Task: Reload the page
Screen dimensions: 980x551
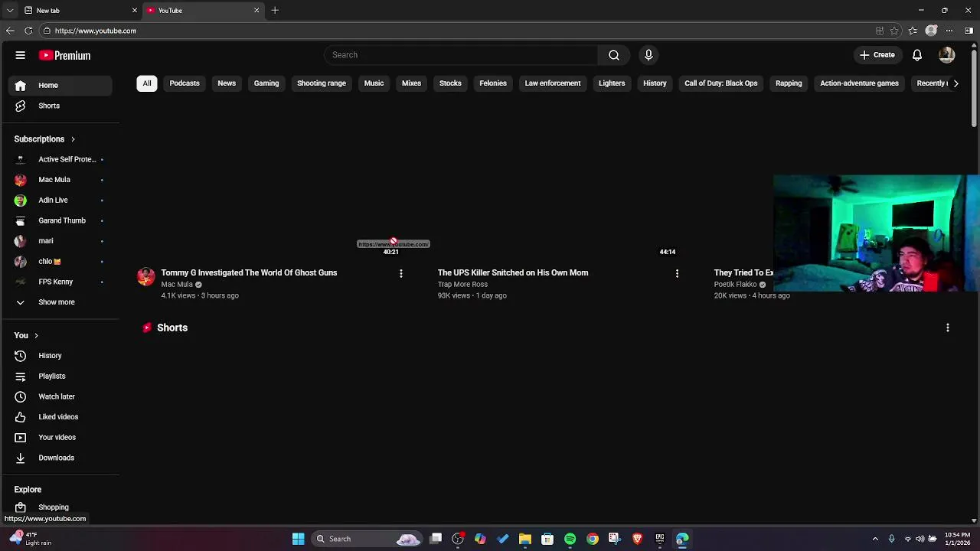Action: [28, 31]
